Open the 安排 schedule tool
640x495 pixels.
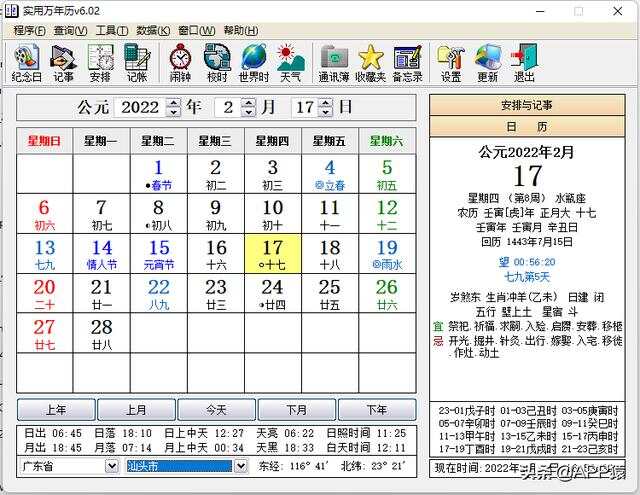click(100, 63)
